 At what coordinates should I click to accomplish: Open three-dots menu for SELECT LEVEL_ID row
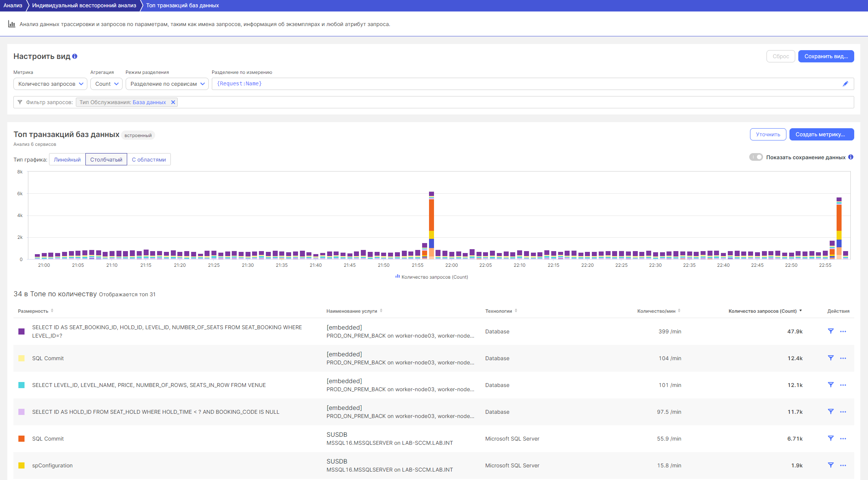(x=843, y=385)
